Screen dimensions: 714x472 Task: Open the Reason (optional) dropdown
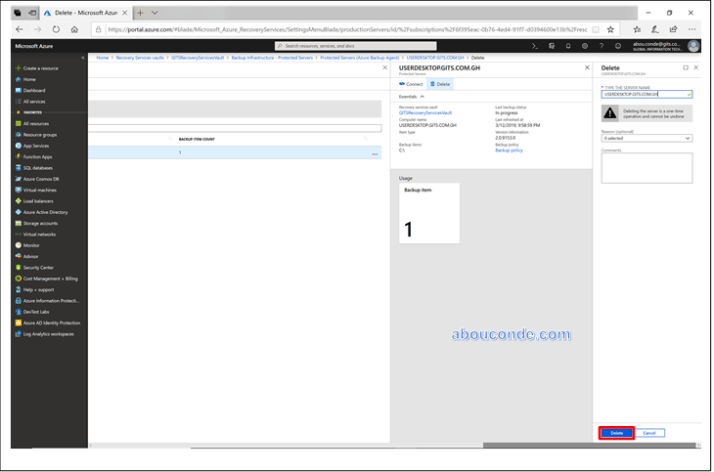646,138
